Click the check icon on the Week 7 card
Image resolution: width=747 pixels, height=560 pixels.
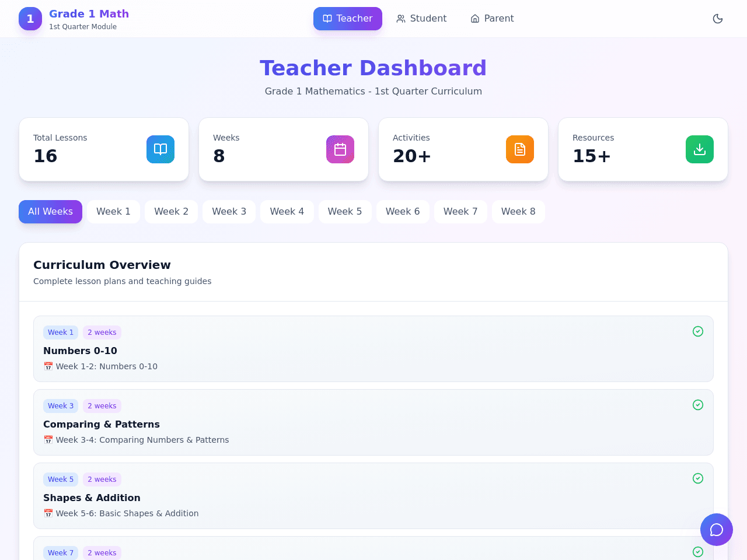click(x=698, y=552)
